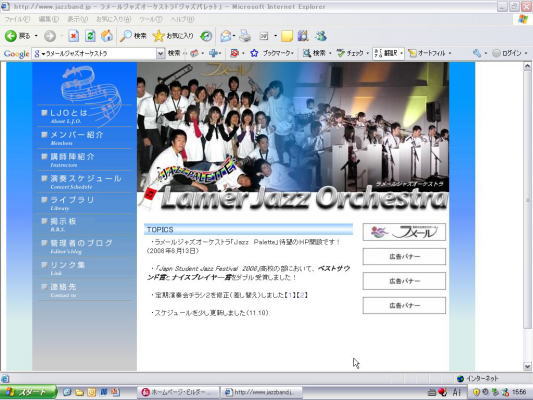The width and height of the screenshot is (533, 400).
Task: Open the Back button history dropdown arrow
Action: pos(36,36)
